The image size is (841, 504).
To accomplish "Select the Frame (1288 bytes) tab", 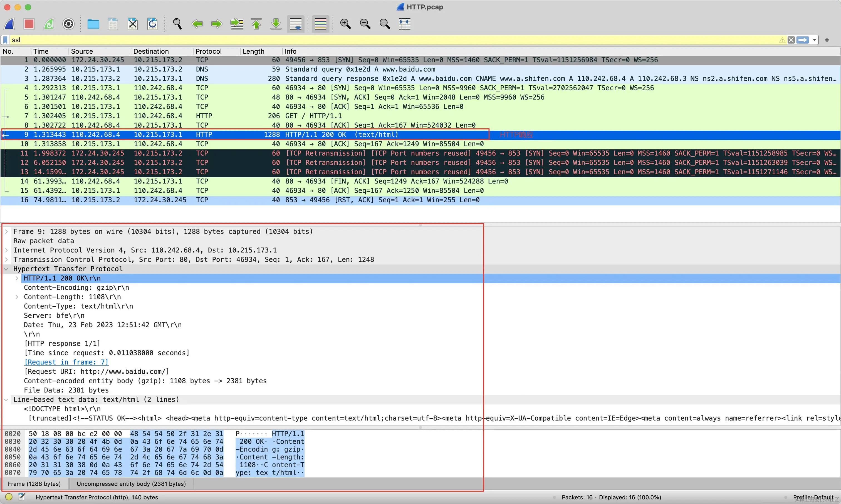I will (x=34, y=484).
